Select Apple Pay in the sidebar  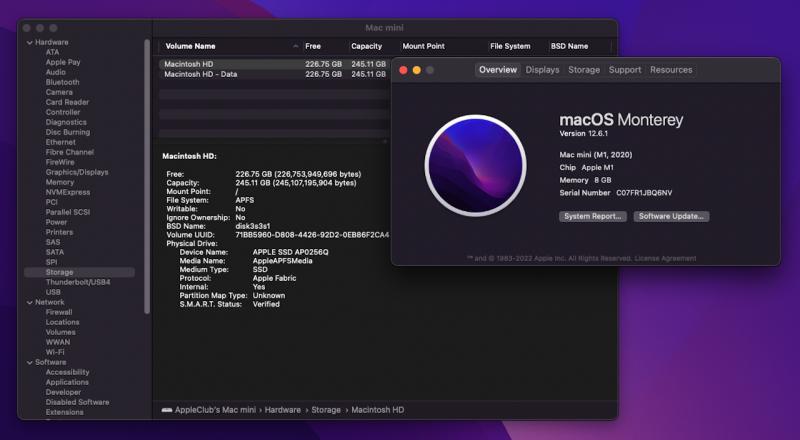tap(63, 62)
